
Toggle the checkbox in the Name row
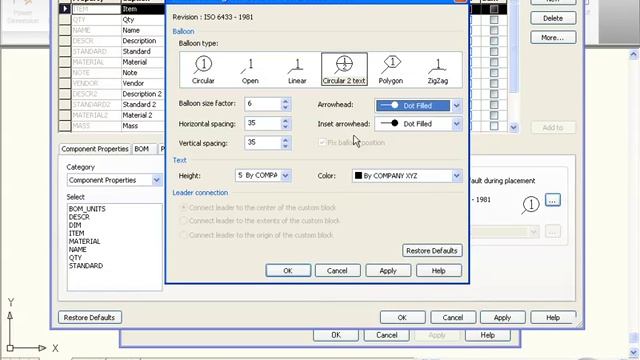[494, 30]
